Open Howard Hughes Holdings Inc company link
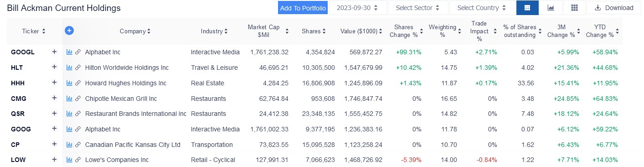 pyautogui.click(x=126, y=83)
